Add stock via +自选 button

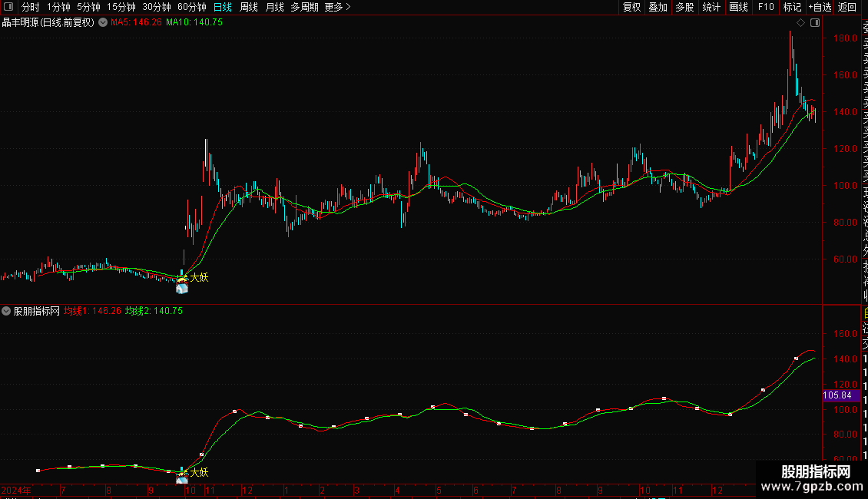820,7
